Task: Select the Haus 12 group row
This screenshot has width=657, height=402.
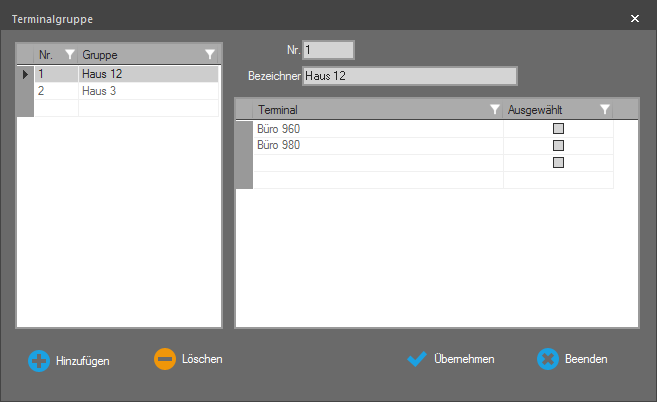Action: coord(140,74)
